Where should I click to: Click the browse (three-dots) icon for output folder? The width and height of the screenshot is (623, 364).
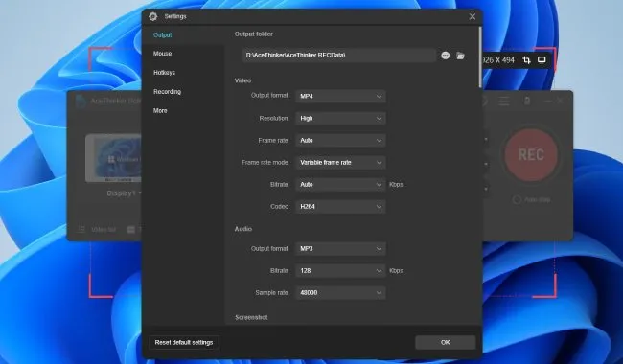pyautogui.click(x=446, y=56)
